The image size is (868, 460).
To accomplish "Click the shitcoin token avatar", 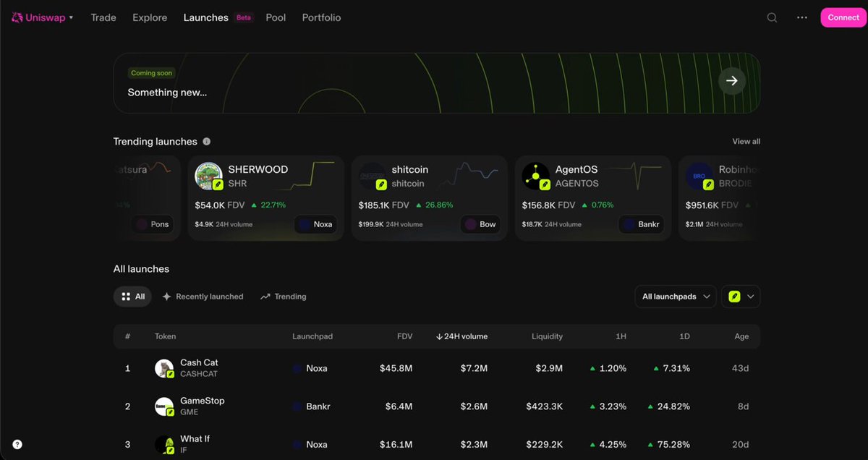I will (x=373, y=176).
